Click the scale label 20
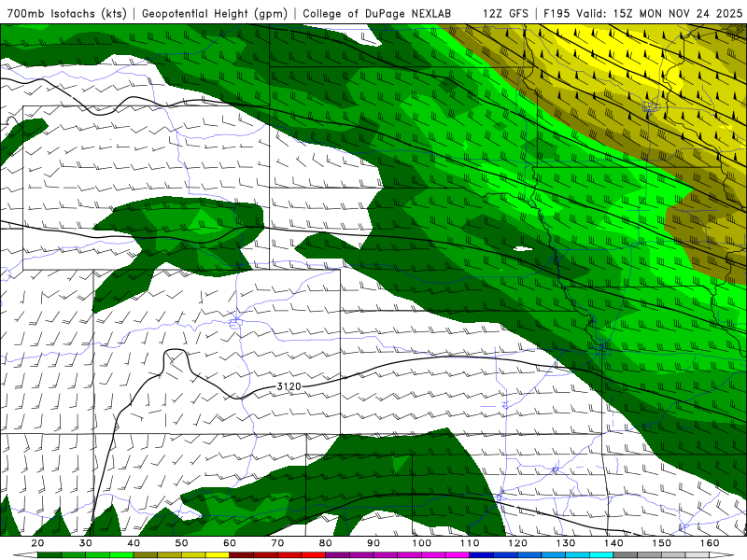 pos(37,543)
